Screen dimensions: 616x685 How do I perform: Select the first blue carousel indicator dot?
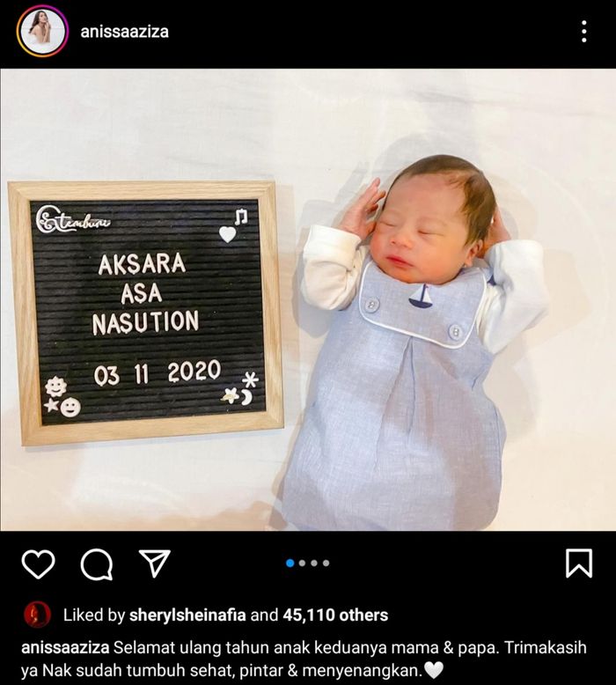(290, 563)
